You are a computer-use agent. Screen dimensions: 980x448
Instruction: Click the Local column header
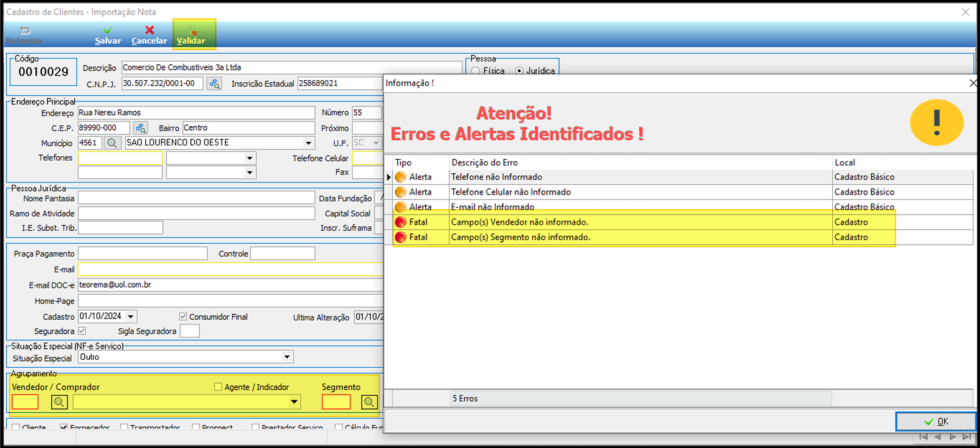tap(845, 162)
